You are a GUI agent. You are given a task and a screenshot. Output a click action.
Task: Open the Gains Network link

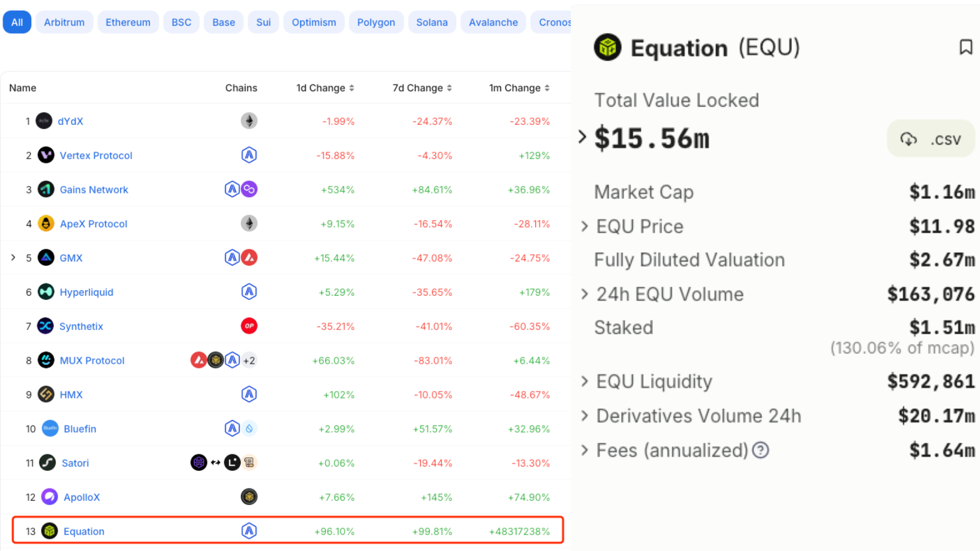94,190
